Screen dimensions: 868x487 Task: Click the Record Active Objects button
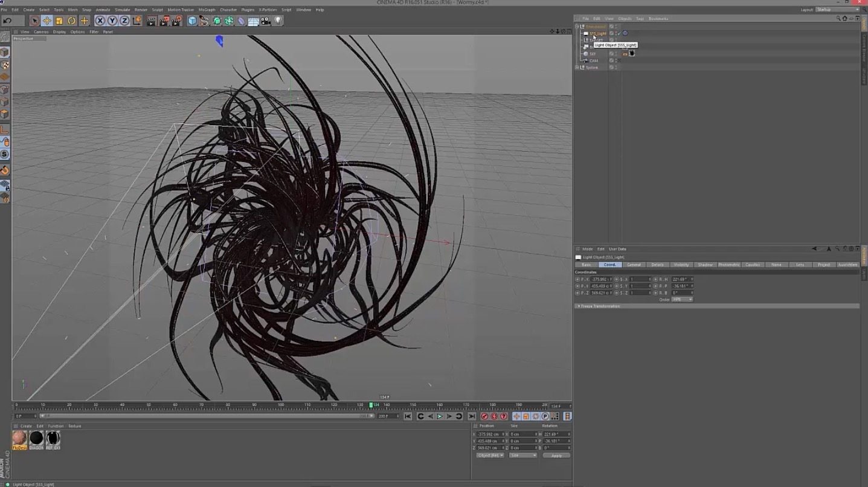pyautogui.click(x=484, y=416)
